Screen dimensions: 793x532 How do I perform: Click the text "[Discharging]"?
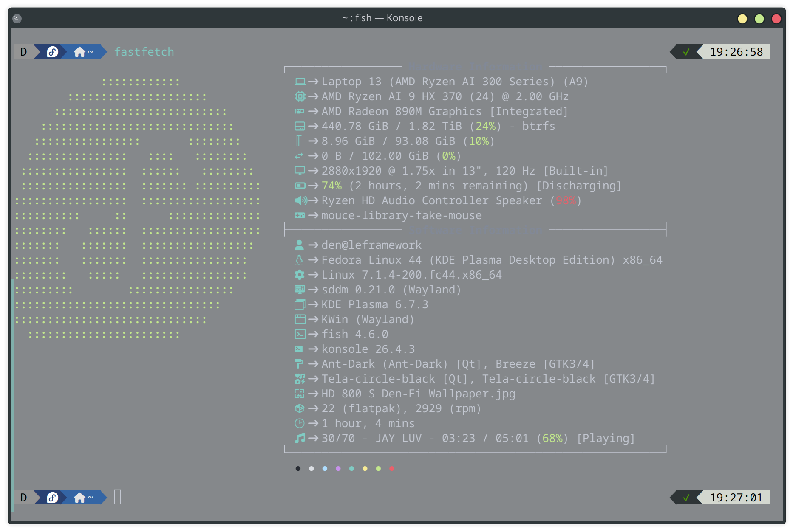pos(579,186)
